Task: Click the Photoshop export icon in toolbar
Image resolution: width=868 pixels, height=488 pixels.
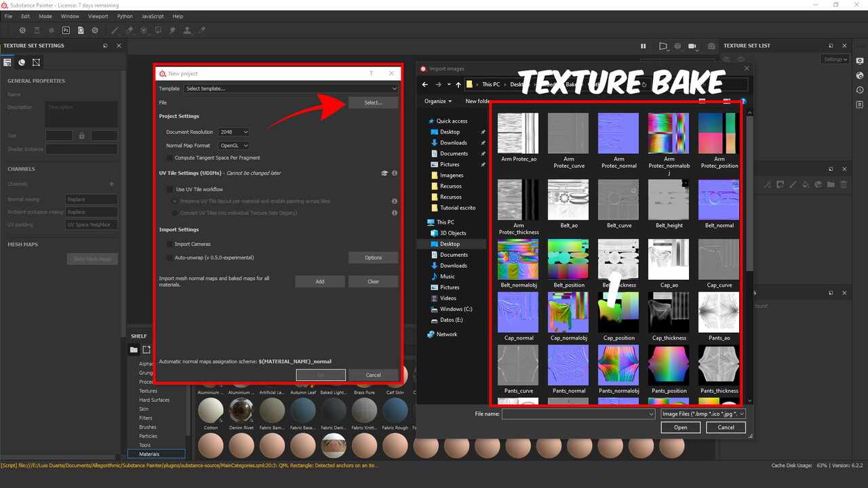Action: pos(66,30)
